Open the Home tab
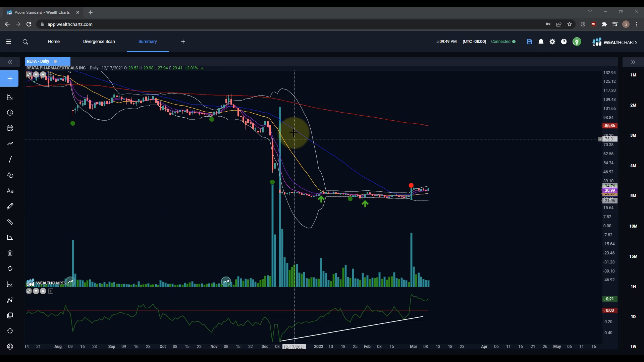The image size is (644, 362). click(x=54, y=42)
